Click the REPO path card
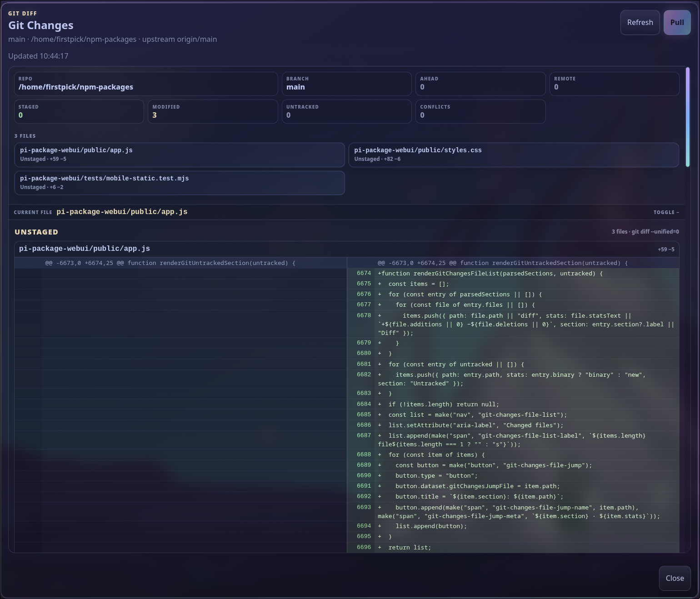The height and width of the screenshot is (599, 700). pyautogui.click(x=146, y=84)
